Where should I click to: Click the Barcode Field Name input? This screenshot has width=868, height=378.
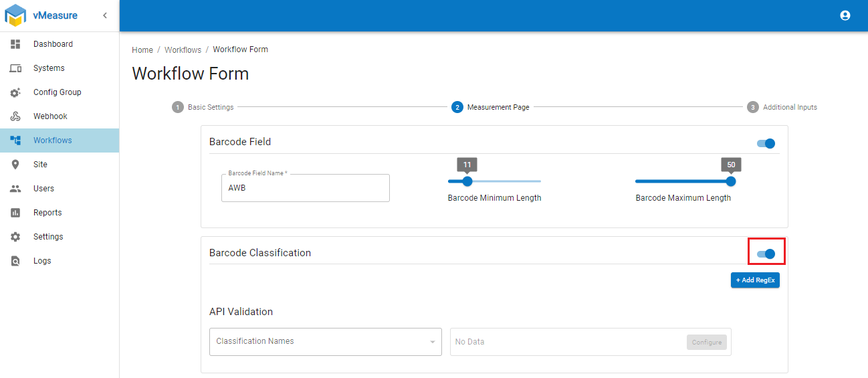coord(305,189)
